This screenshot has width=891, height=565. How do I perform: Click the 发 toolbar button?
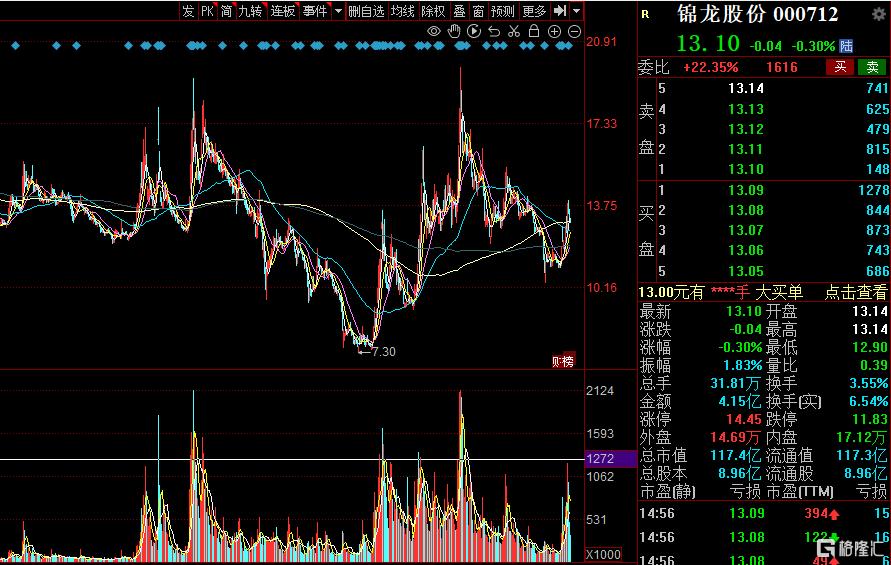point(188,11)
